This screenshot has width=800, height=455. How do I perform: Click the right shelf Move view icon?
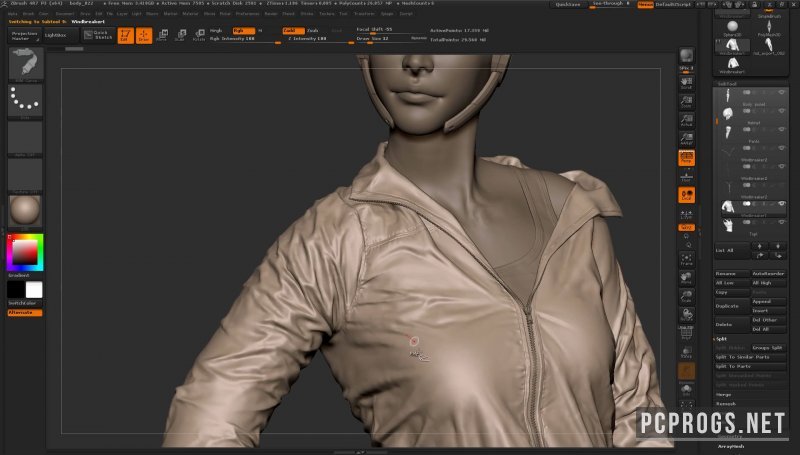(686, 277)
